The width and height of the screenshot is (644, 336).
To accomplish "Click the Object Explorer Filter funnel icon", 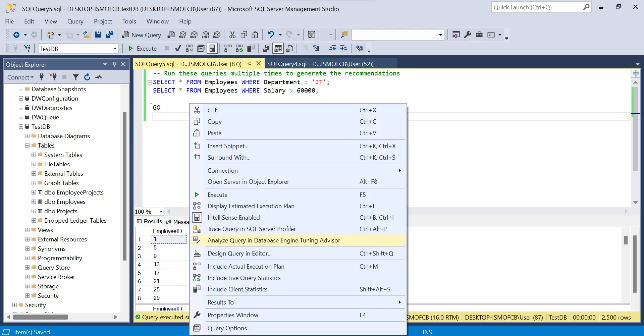I will coord(76,77).
